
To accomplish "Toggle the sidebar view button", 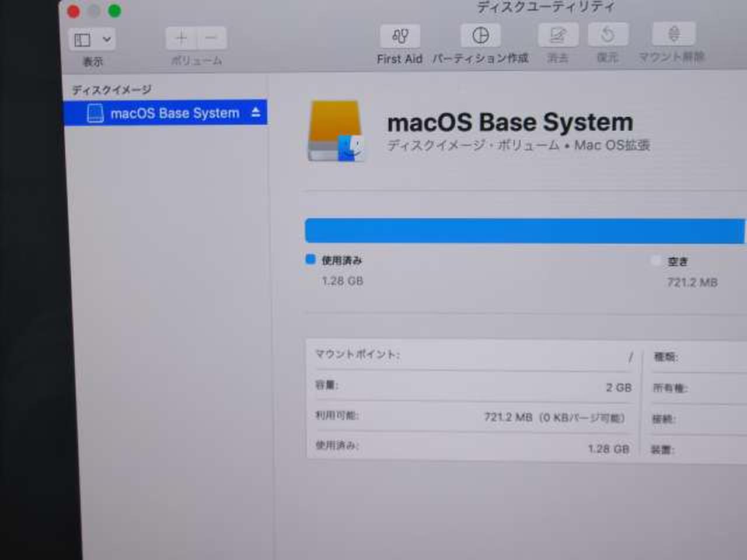I will coord(83,40).
